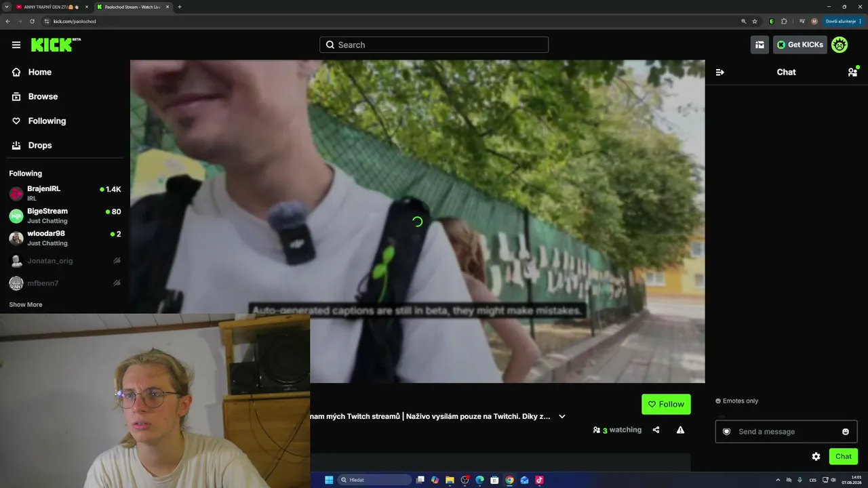868x488 pixels.
Task: Follow the Paolochod channel
Action: [666, 404]
